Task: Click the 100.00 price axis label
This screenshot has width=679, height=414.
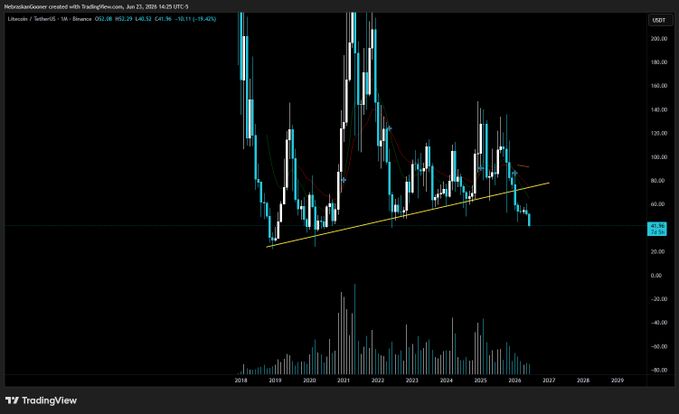Action: (x=659, y=157)
